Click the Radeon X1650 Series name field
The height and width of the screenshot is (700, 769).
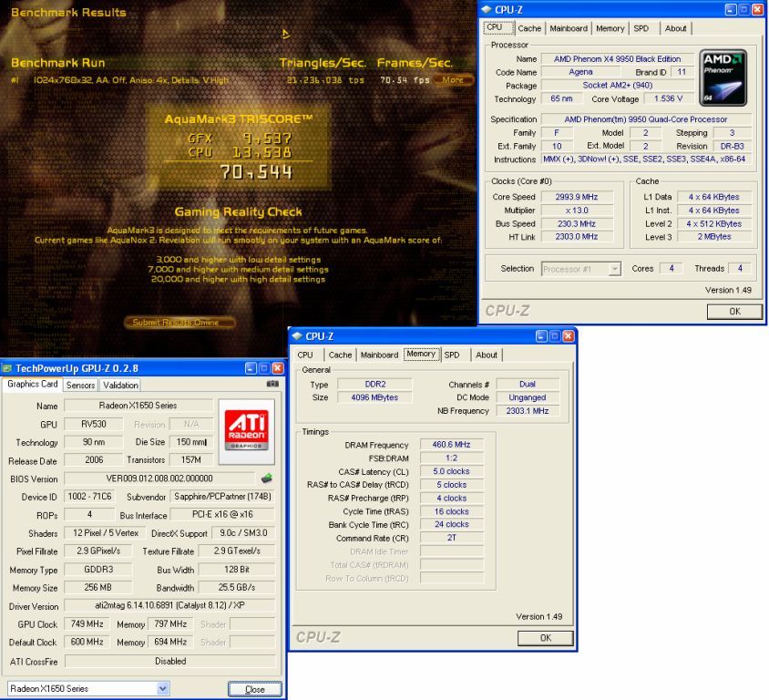[x=138, y=406]
